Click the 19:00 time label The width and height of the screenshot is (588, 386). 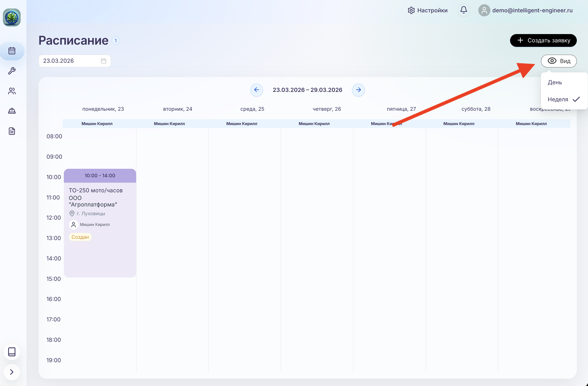click(x=54, y=360)
